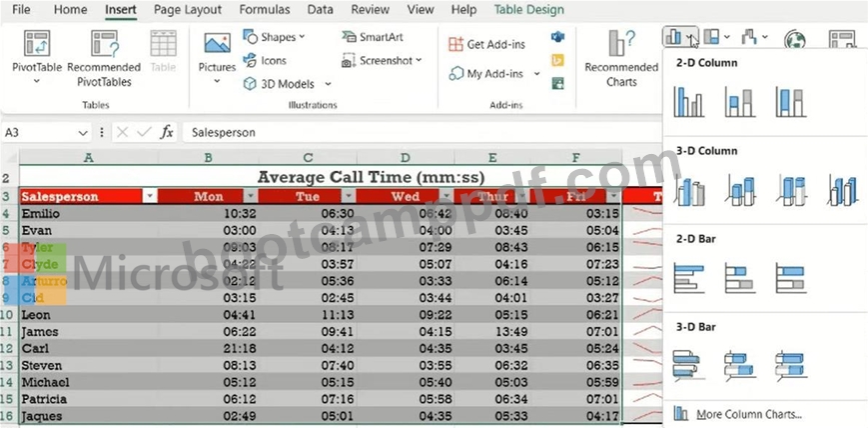Expand the Name Box dropdown arrow

point(83,133)
